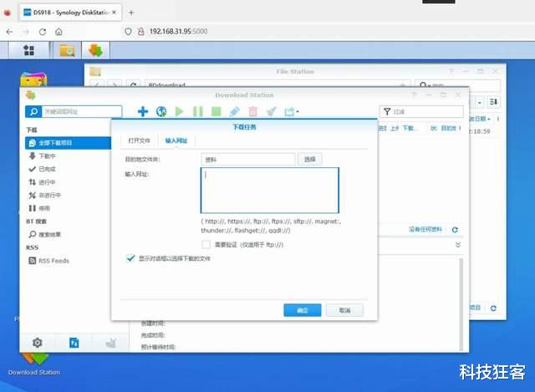The image size is (535, 392).
Task: Click the blue plus add-task icon
Action: [143, 111]
